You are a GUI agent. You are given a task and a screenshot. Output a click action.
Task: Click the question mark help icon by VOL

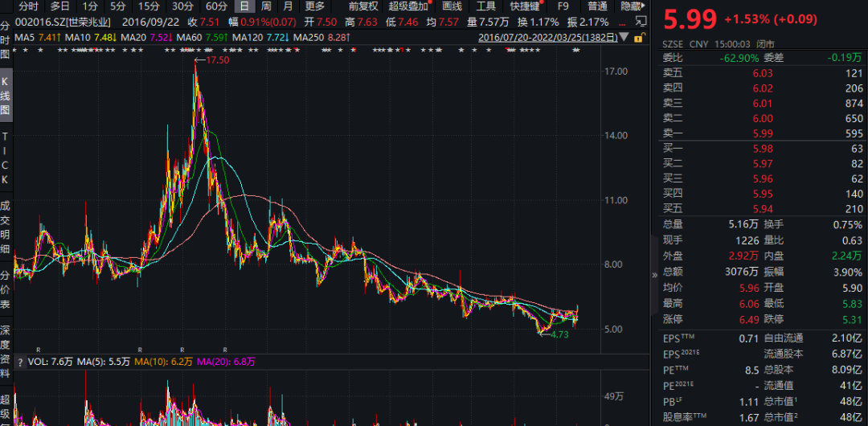click(x=21, y=362)
